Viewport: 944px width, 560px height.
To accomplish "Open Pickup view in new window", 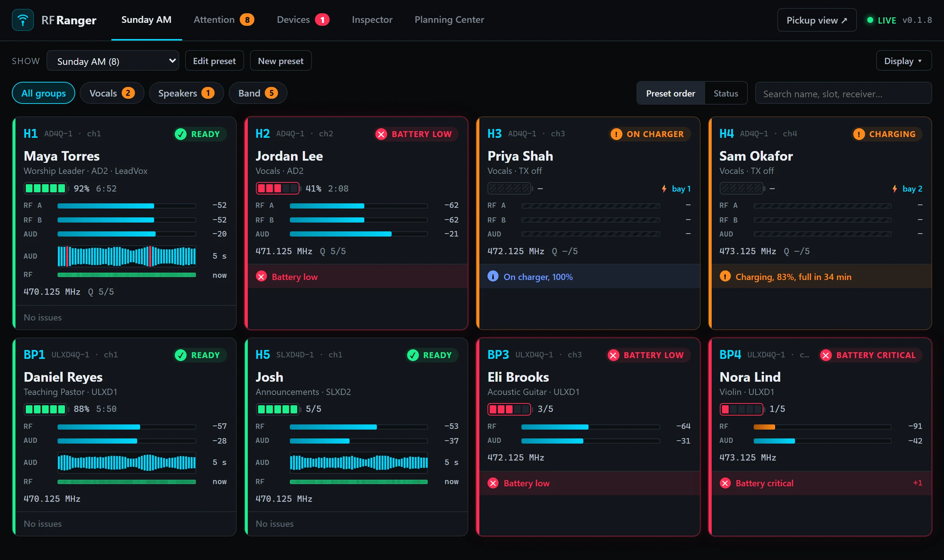I will 817,20.
